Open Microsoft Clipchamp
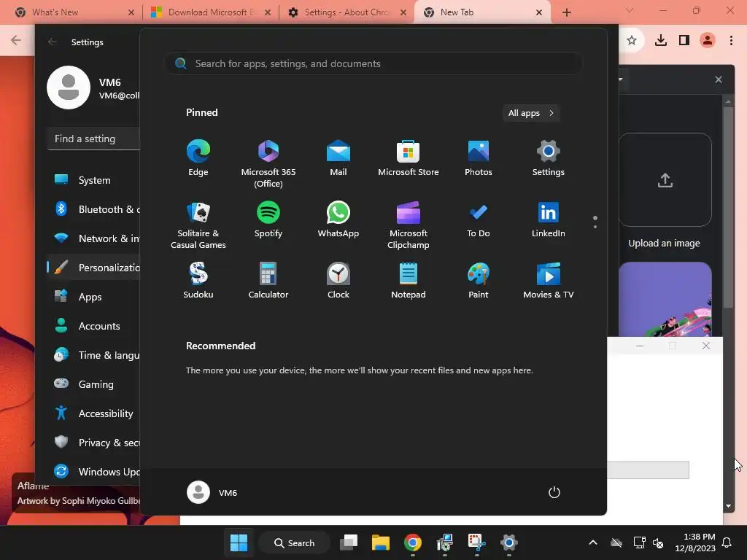The height and width of the screenshot is (560, 747). pyautogui.click(x=409, y=225)
